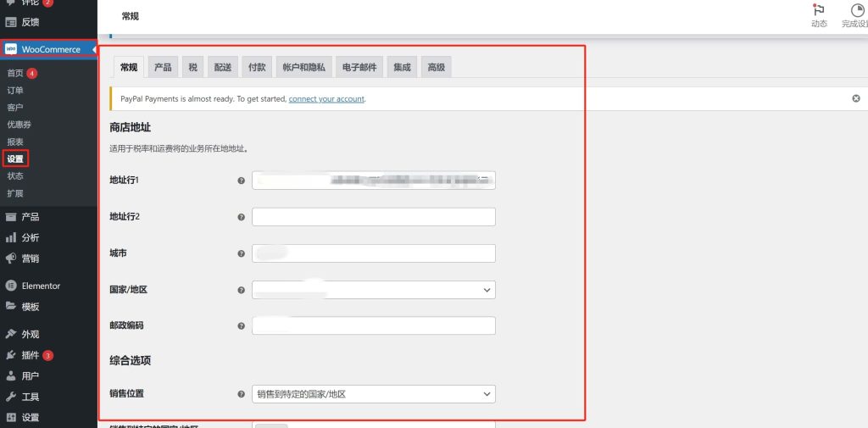Open the 销售位置 dropdown

tap(374, 394)
